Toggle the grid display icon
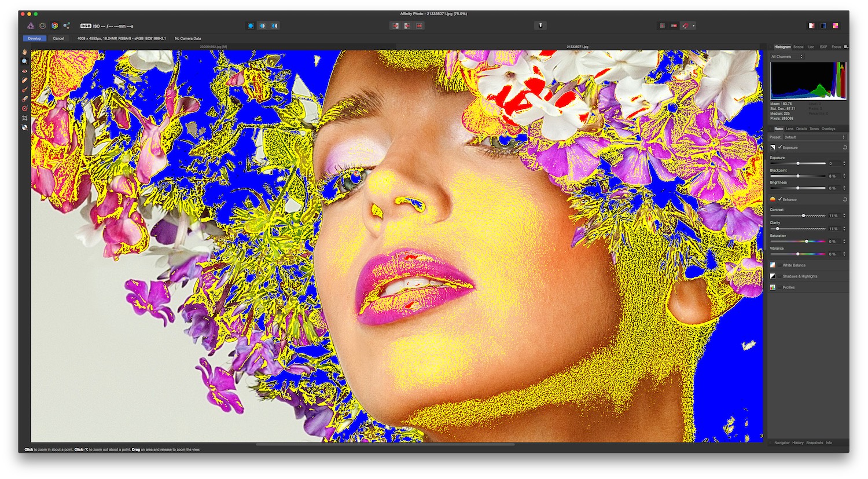Image resolution: width=868 pixels, height=479 pixels. click(662, 25)
